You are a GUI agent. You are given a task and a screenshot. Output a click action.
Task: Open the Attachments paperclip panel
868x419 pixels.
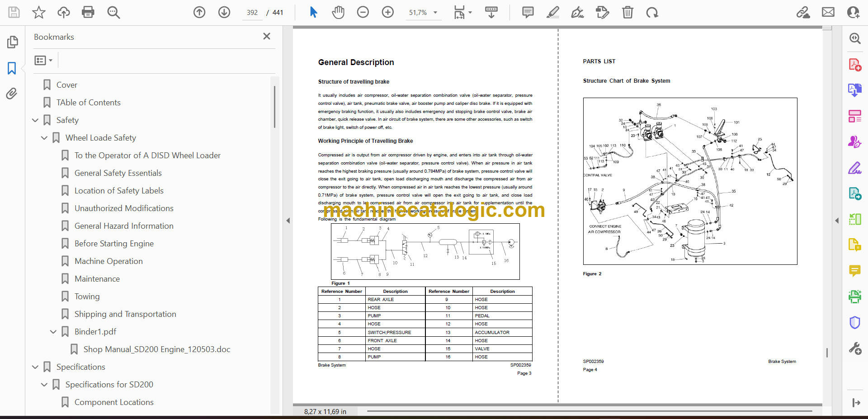pyautogui.click(x=12, y=94)
